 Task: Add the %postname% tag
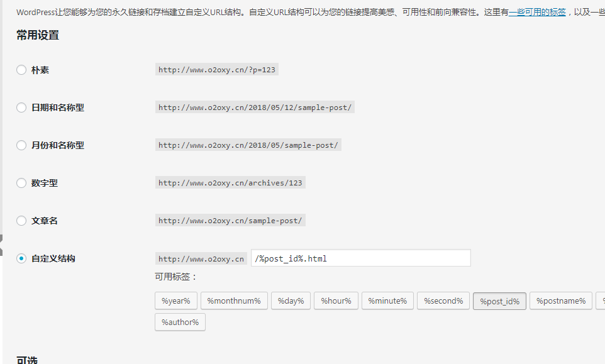coord(561,301)
